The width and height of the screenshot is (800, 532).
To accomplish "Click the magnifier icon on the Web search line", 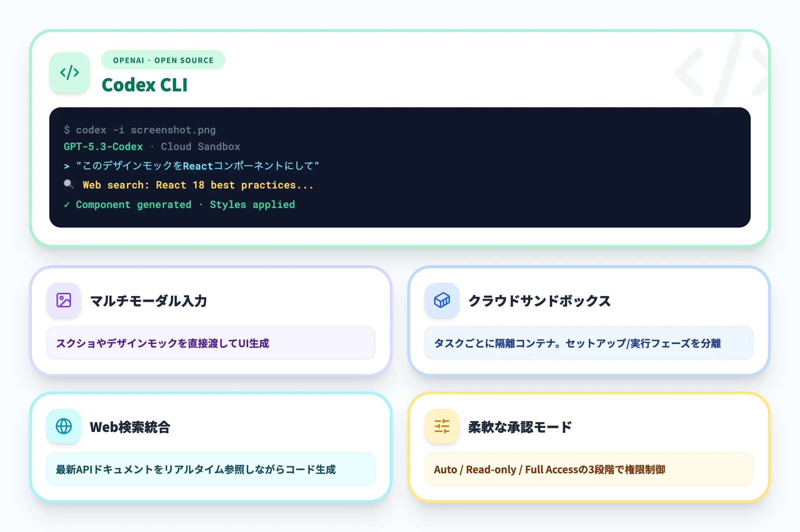I will [68, 185].
